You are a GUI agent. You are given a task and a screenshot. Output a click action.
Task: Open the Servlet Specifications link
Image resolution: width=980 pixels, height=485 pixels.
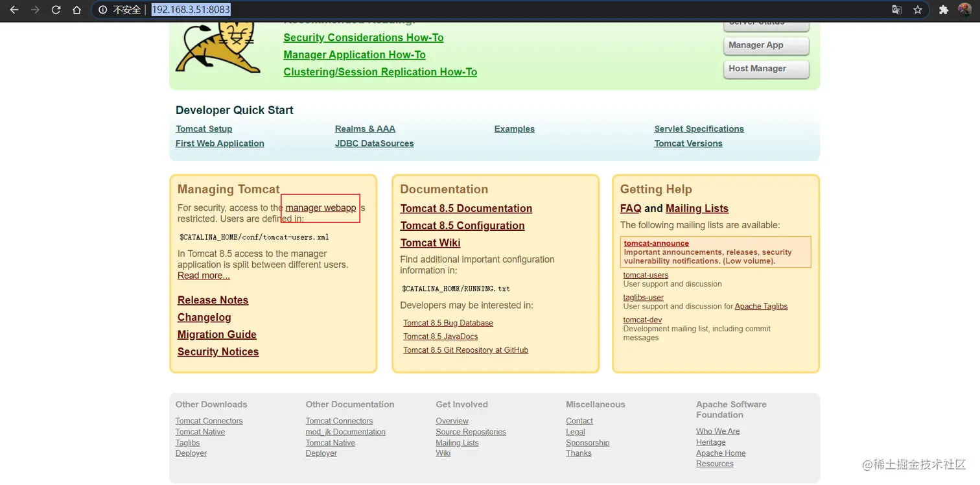coord(699,129)
